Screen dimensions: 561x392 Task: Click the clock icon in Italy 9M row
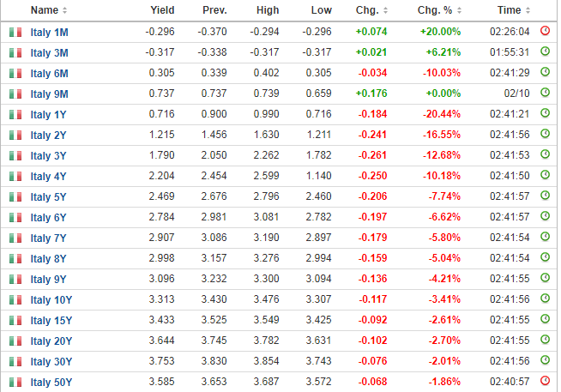[x=545, y=93]
